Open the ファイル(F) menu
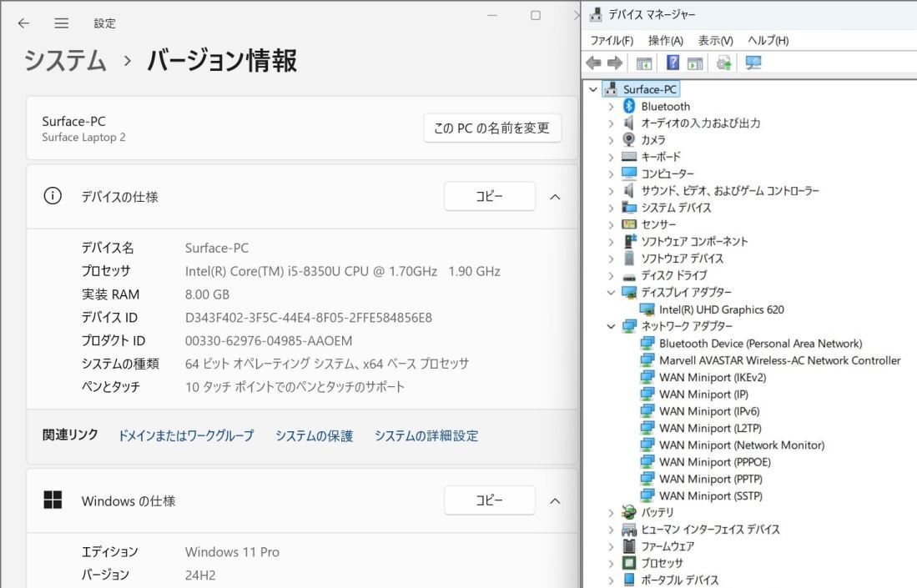 click(612, 40)
